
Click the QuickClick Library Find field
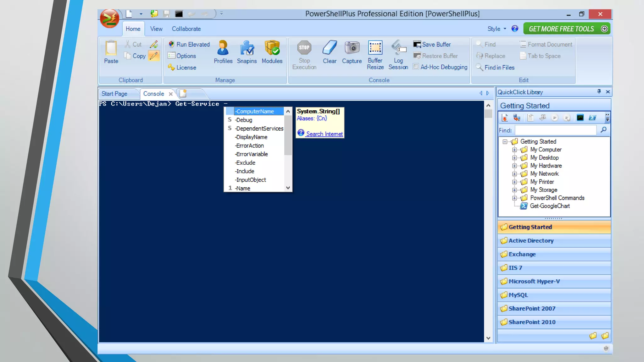(555, 130)
